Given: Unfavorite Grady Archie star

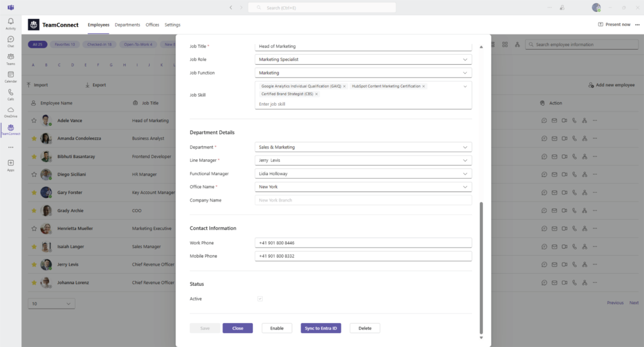Looking at the screenshot, I should tap(34, 210).
